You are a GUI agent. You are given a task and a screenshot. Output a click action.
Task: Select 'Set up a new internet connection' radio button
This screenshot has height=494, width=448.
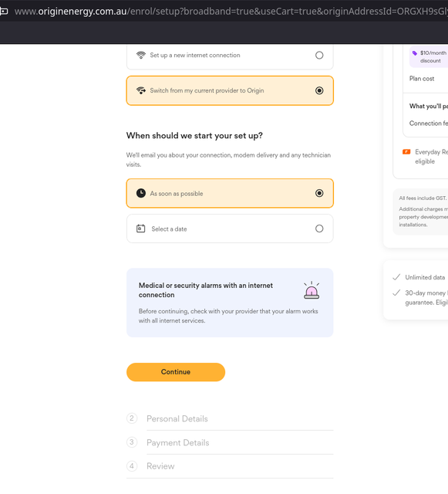tap(319, 55)
